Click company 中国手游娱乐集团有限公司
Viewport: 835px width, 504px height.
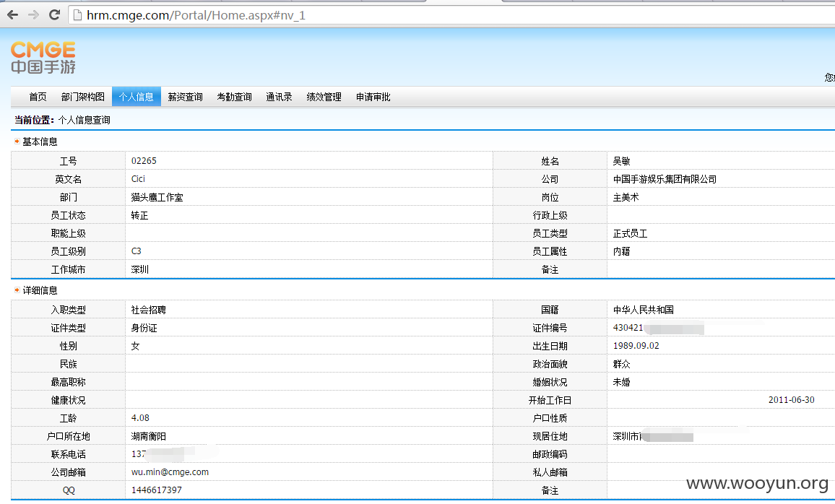point(665,179)
